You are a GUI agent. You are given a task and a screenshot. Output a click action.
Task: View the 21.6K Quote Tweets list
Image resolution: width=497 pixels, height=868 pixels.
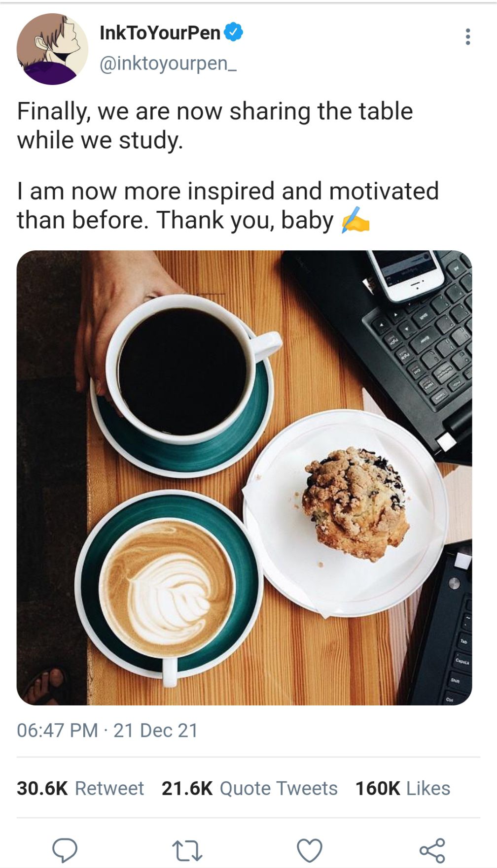(x=249, y=788)
